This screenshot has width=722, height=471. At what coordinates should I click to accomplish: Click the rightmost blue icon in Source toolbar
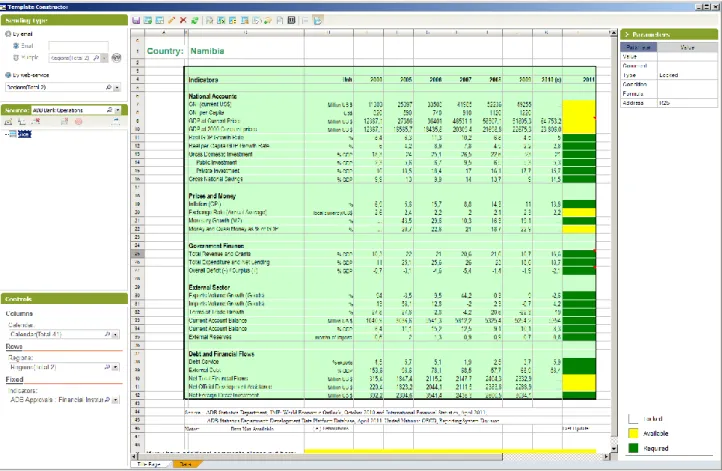point(116,122)
